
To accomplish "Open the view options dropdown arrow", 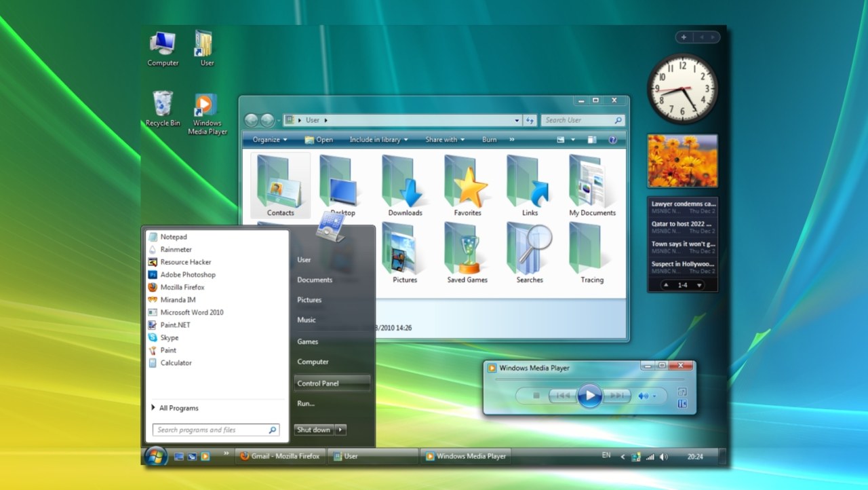I will 573,140.
